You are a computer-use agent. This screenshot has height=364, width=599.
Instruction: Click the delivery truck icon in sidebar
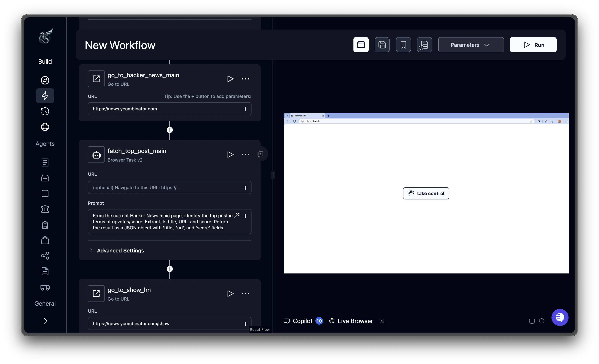click(x=45, y=287)
